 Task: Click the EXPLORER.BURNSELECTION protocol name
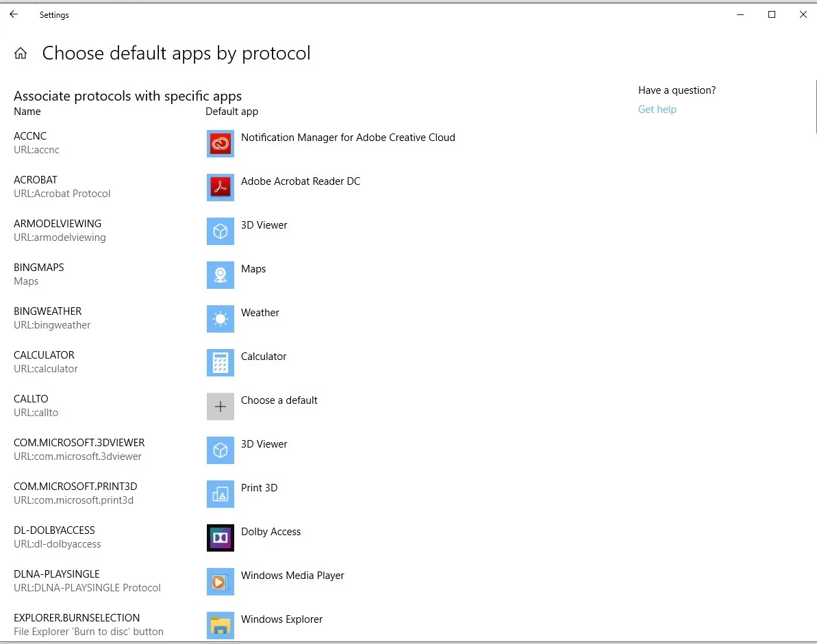coord(77,617)
